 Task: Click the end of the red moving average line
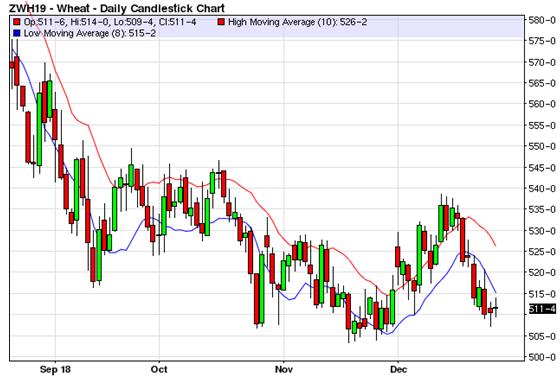495,246
